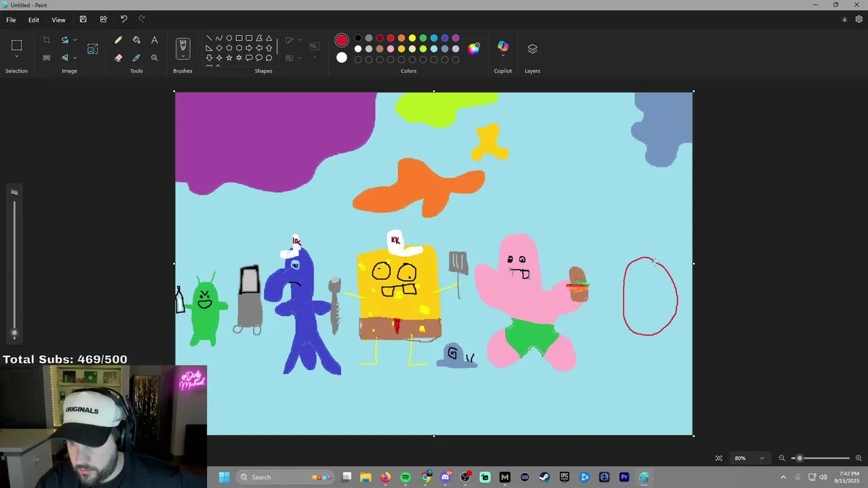This screenshot has width=868, height=488.
Task: Choose the Five-point star shape
Action: (x=229, y=58)
